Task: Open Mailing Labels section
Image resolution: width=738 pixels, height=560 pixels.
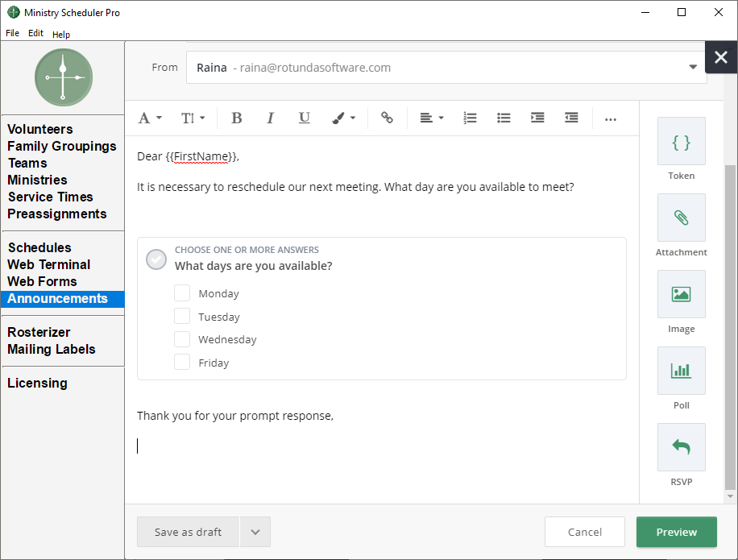Action: tap(52, 349)
